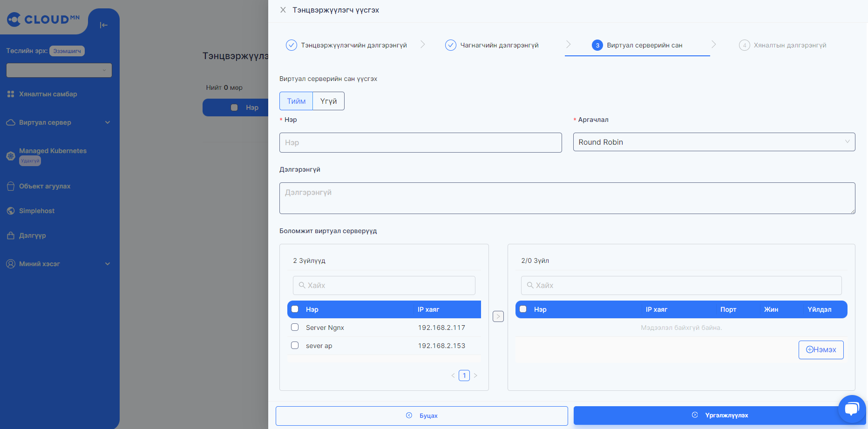Click the CLOUD MN logo
This screenshot has height=429, width=868.
point(43,19)
